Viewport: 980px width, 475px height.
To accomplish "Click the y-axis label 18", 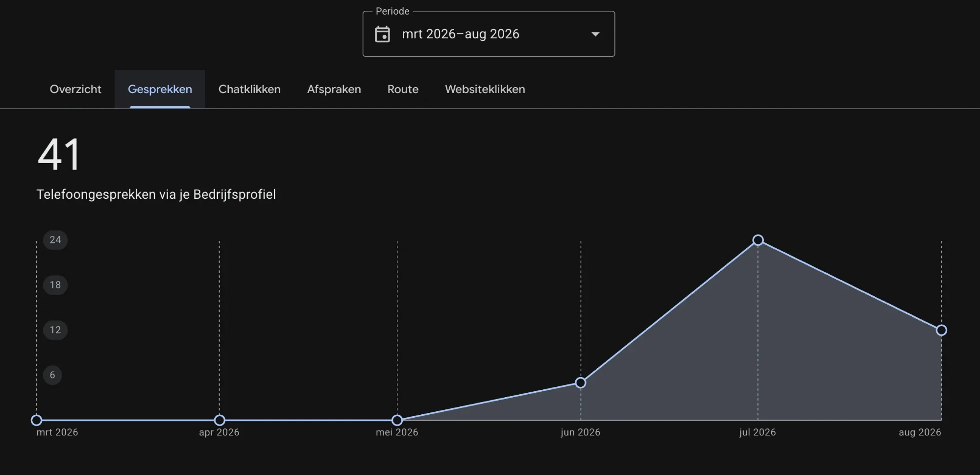I will click(x=55, y=285).
